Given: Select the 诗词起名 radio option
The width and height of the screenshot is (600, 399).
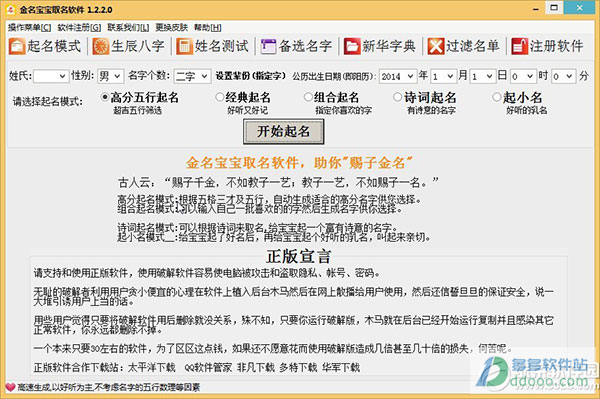Looking at the screenshot, I should coord(398,97).
